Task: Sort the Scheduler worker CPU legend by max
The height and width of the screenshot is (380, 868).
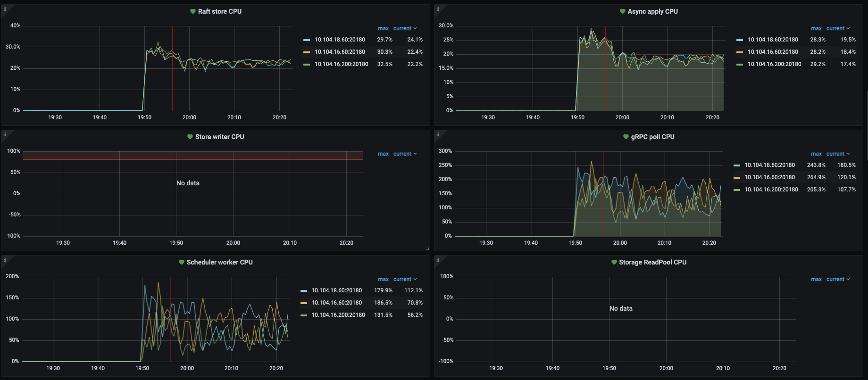Action: pos(383,279)
